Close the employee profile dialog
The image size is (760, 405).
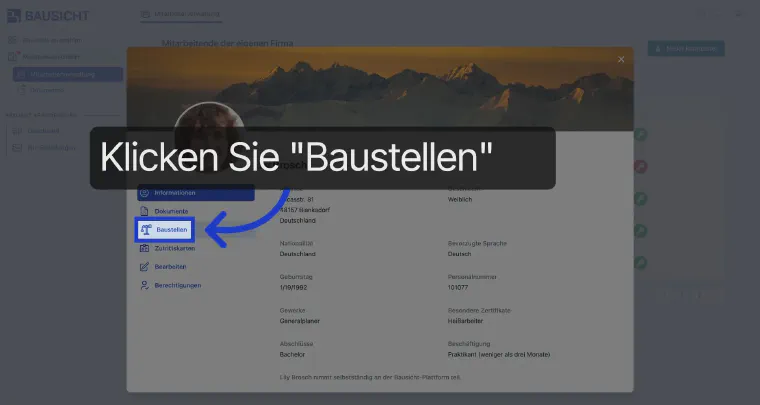(621, 60)
